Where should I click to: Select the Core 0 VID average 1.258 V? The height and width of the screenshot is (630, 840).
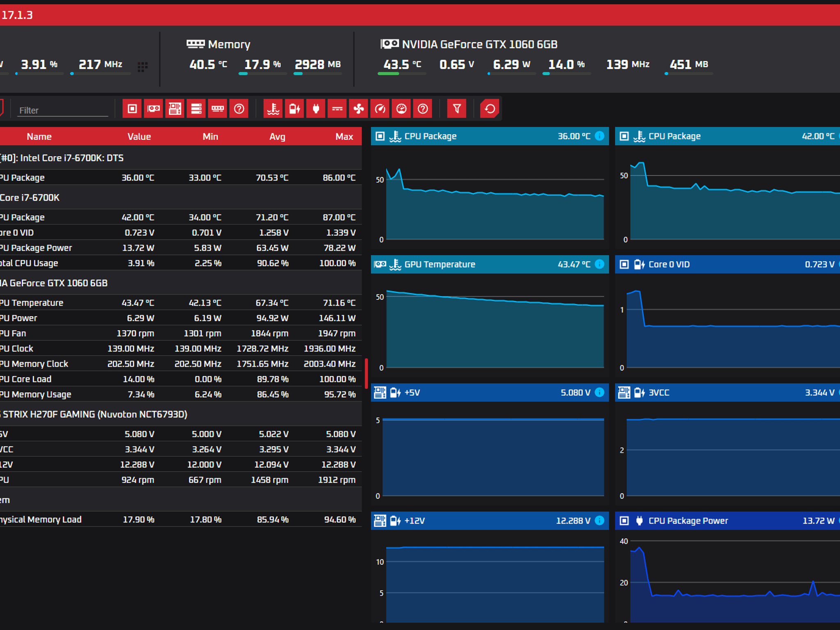(x=274, y=233)
